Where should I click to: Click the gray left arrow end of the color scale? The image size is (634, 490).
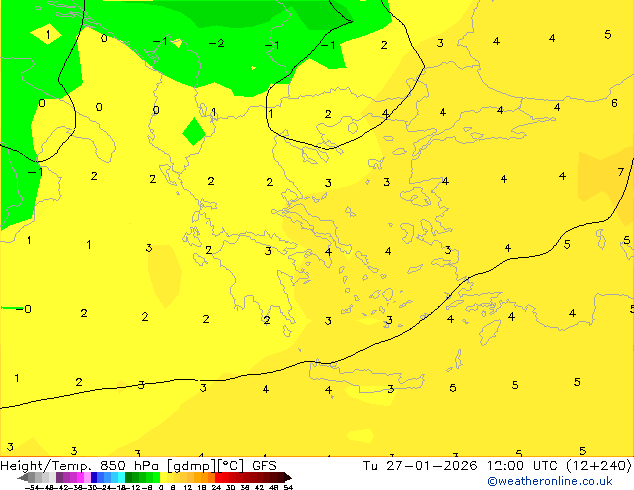pos(23,477)
